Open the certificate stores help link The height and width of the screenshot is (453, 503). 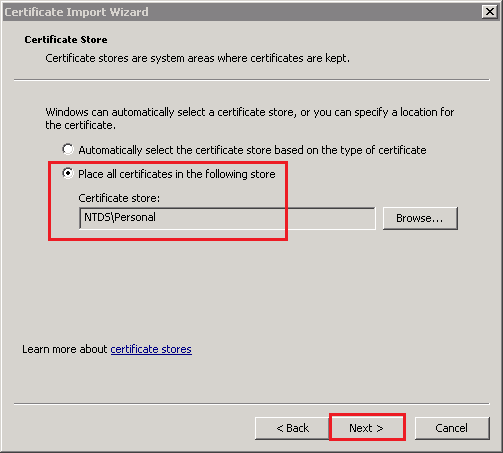tap(151, 349)
